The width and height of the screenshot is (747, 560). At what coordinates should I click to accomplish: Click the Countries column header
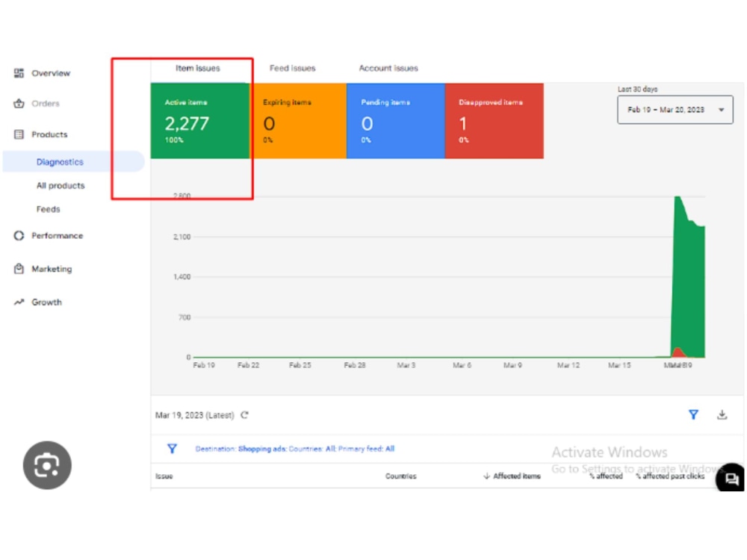400,476
